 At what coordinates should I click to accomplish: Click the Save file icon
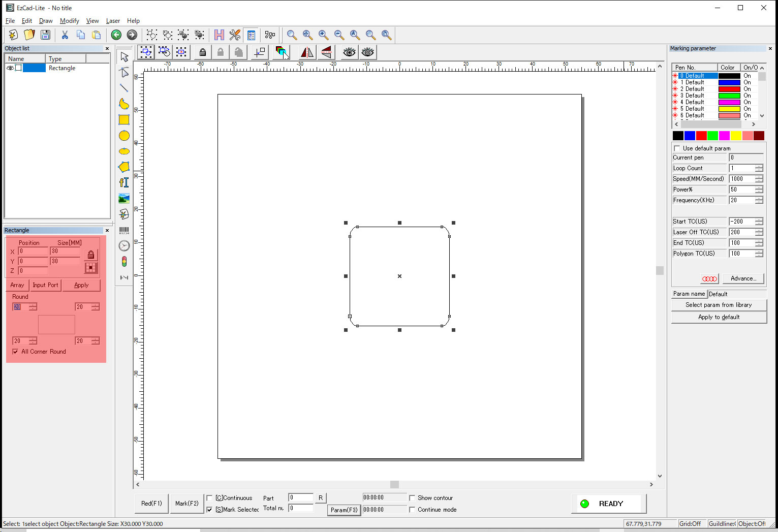(45, 35)
